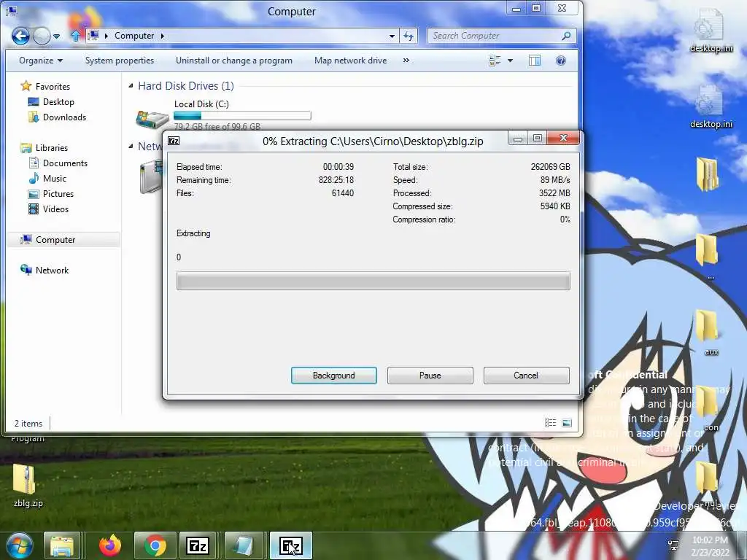Open the Organize menu
747x560 pixels.
click(x=41, y=61)
